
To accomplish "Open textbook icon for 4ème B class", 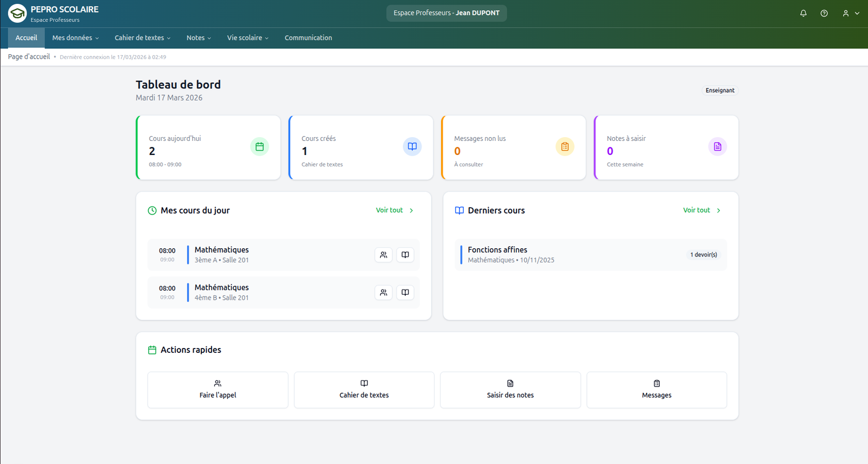I will click(405, 293).
